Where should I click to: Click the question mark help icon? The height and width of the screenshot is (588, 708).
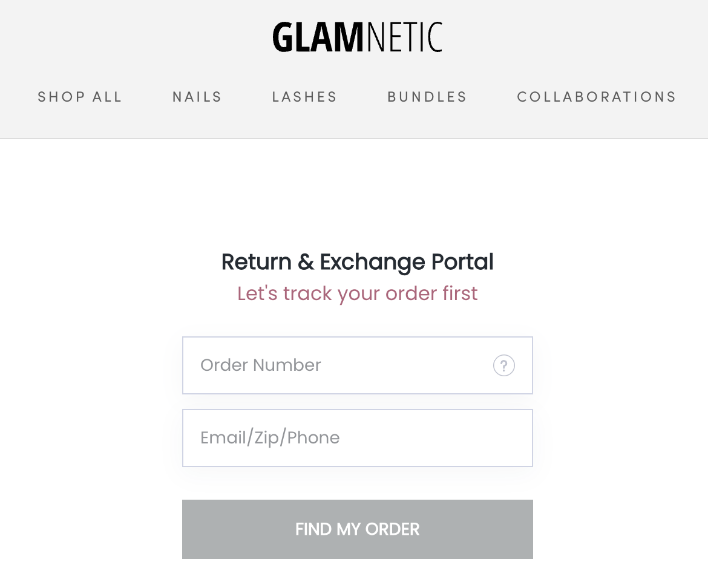pos(503,365)
